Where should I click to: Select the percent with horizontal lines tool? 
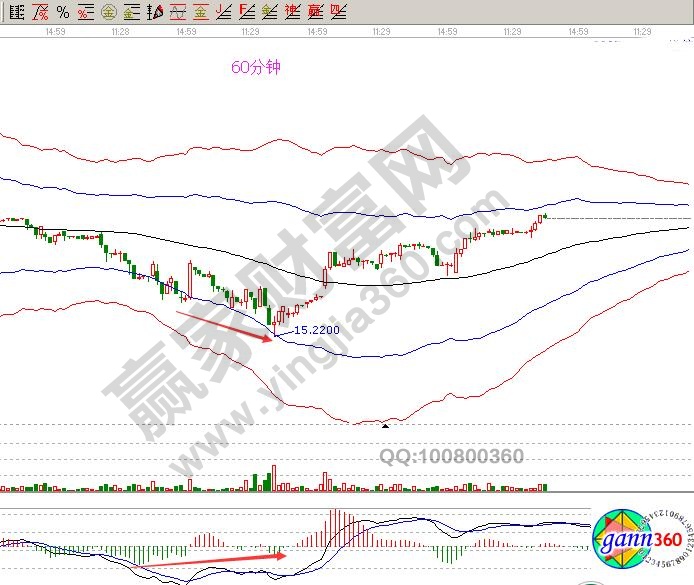point(85,12)
